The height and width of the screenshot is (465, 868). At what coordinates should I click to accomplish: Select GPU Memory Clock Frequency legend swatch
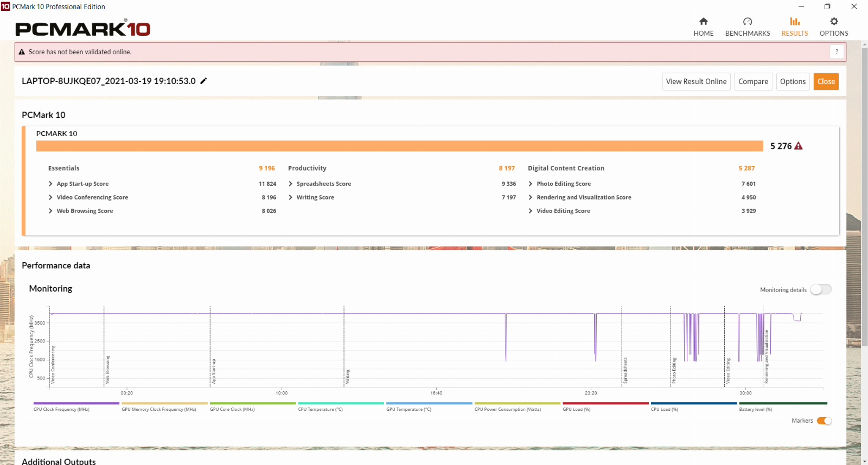(164, 403)
